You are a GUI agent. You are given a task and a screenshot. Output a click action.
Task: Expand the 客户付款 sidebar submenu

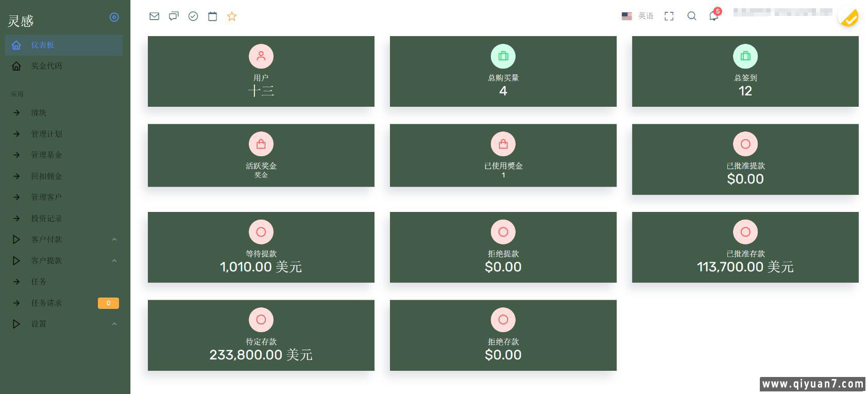64,239
